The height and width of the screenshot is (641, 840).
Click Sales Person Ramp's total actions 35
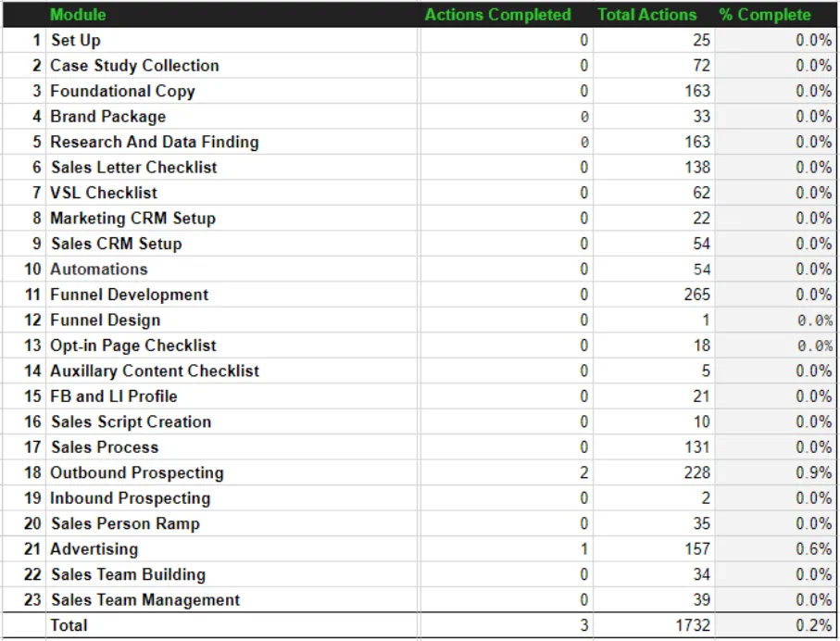tap(702, 523)
